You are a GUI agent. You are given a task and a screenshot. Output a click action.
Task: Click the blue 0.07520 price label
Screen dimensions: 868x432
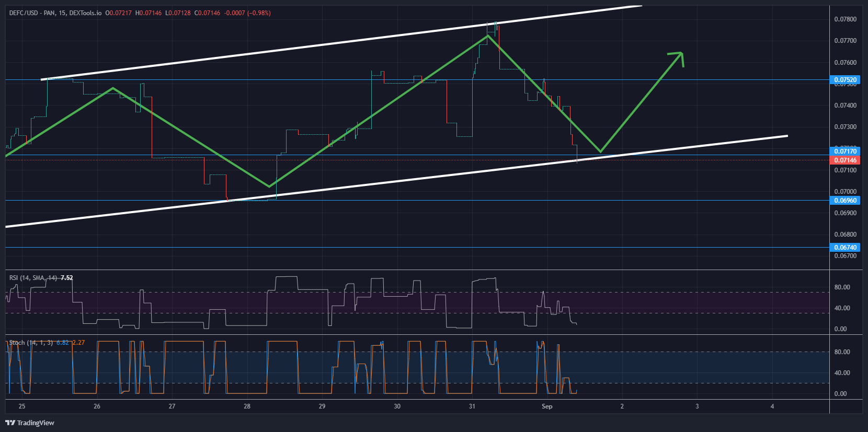tap(845, 80)
